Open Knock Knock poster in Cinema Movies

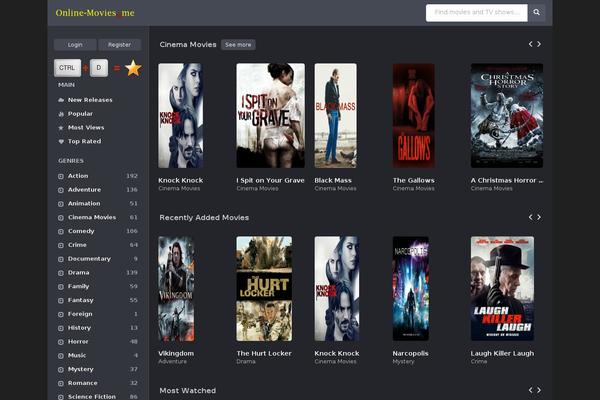pos(181,116)
